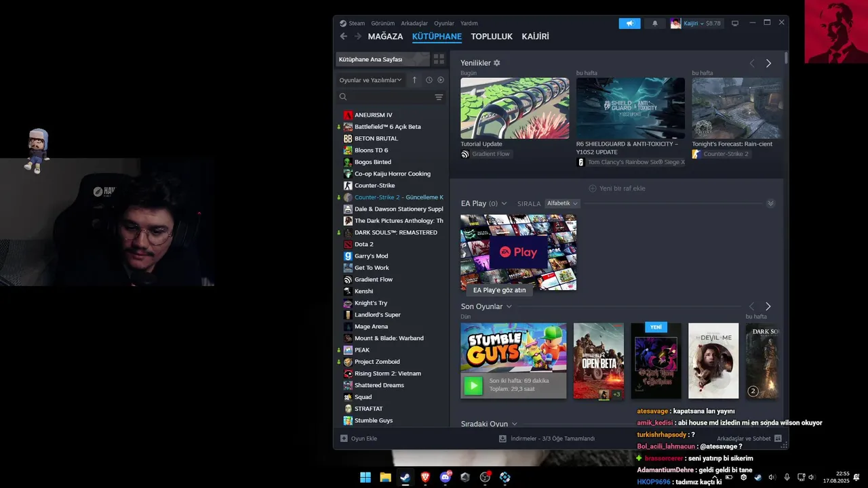Image resolution: width=868 pixels, height=488 pixels.
Task: Open the KAIJIRI profile tab
Action: pyautogui.click(x=535, y=37)
